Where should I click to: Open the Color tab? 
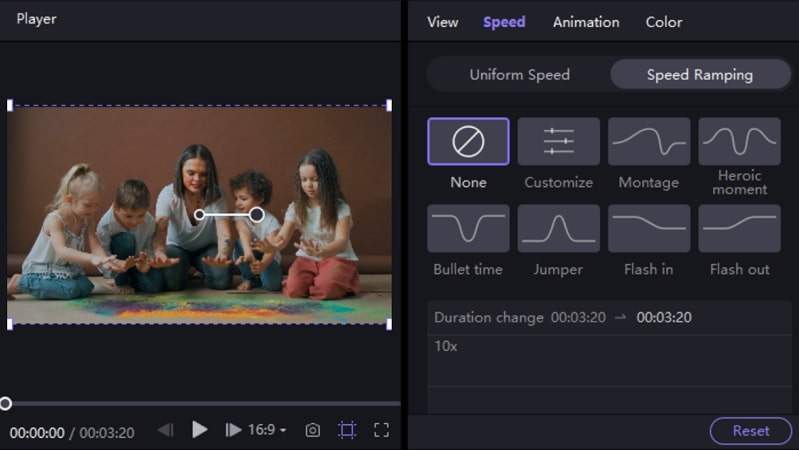pyautogui.click(x=664, y=22)
